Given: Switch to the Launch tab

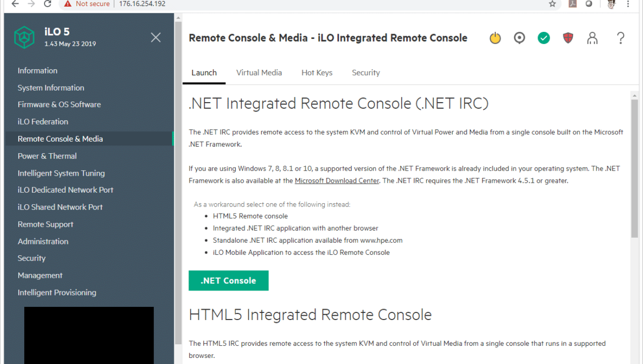Looking at the screenshot, I should (x=204, y=73).
